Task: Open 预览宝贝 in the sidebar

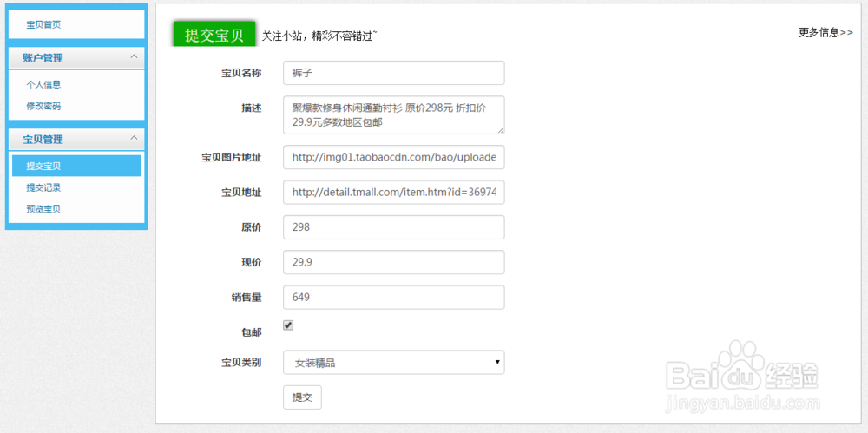Action: click(x=43, y=209)
